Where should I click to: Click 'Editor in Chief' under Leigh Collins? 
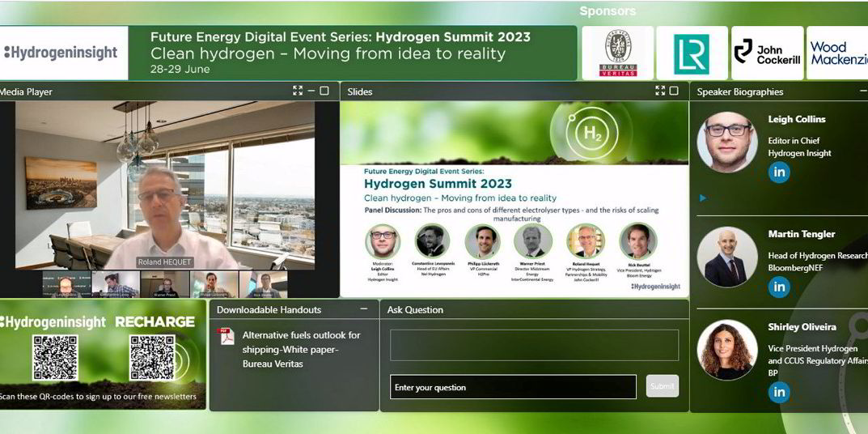click(794, 141)
